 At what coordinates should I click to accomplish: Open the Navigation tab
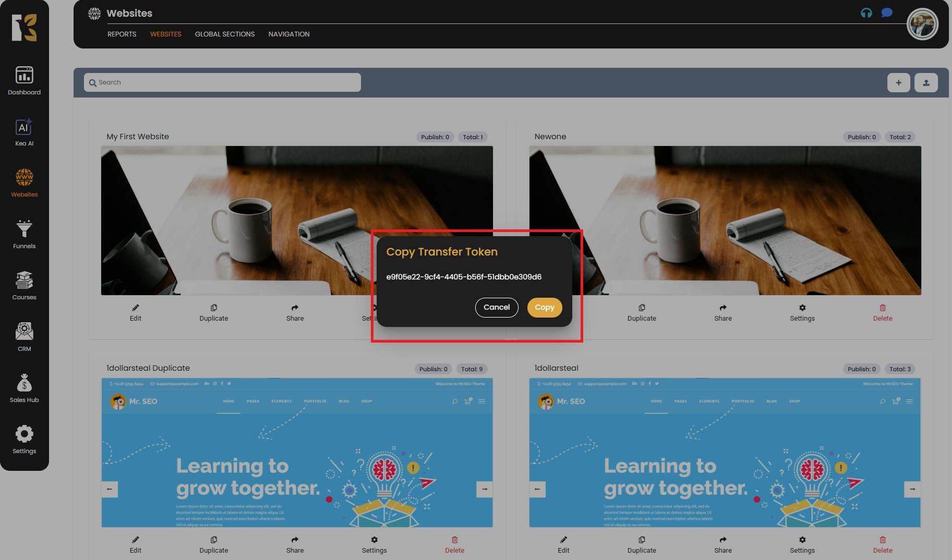click(x=289, y=34)
